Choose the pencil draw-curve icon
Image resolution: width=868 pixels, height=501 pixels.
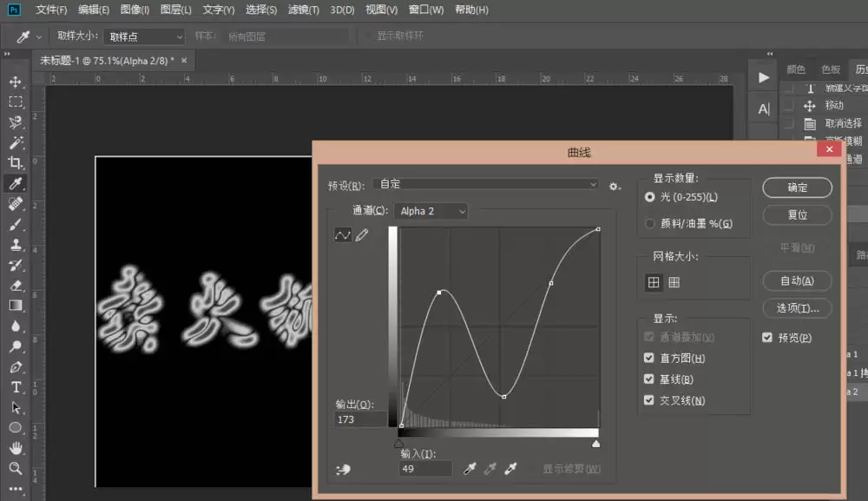tap(362, 235)
